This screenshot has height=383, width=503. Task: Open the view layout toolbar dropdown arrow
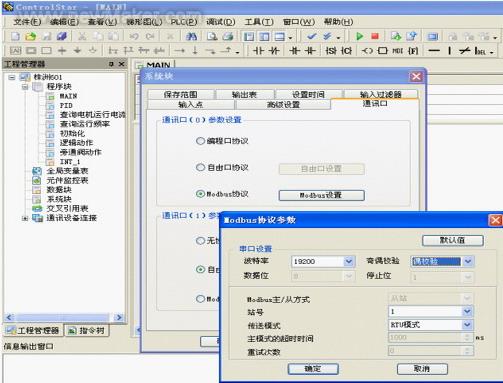pos(290,37)
